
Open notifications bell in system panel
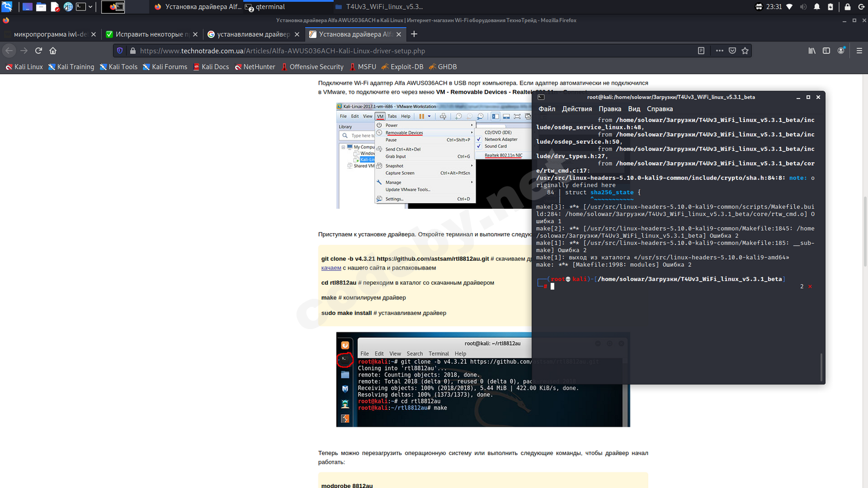coord(816,7)
